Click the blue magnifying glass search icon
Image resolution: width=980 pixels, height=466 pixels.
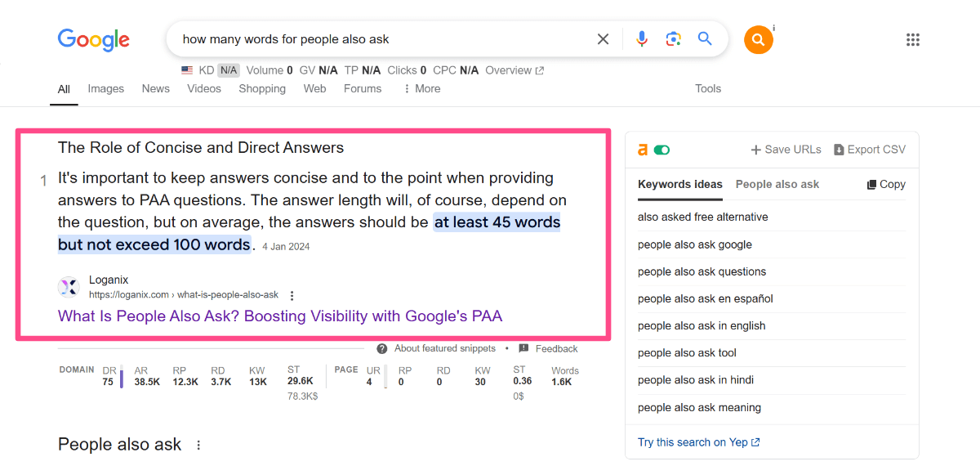point(705,38)
